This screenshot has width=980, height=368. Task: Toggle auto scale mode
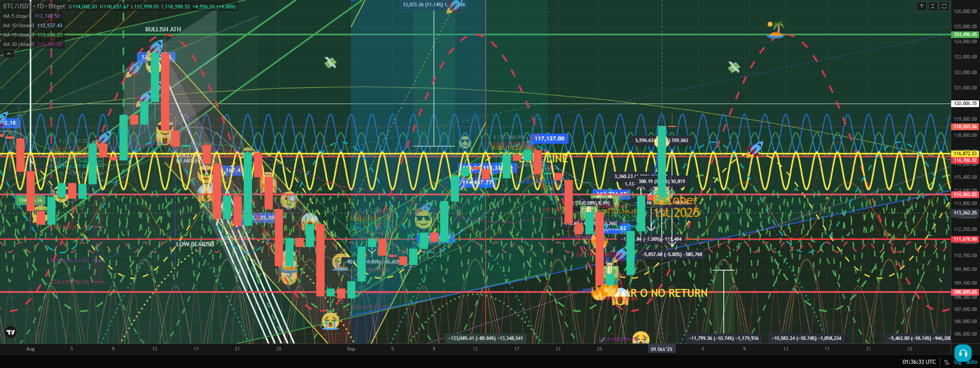pos(971,362)
